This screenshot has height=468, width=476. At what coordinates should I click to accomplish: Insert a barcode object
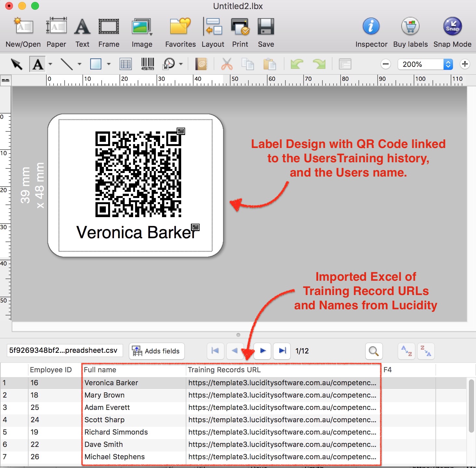[x=147, y=64]
